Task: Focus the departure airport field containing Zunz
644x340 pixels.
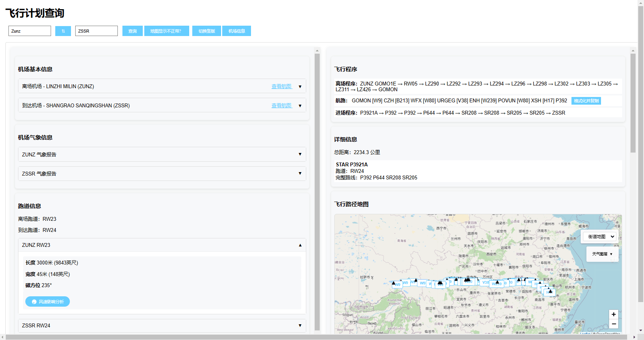Action: coord(30,31)
